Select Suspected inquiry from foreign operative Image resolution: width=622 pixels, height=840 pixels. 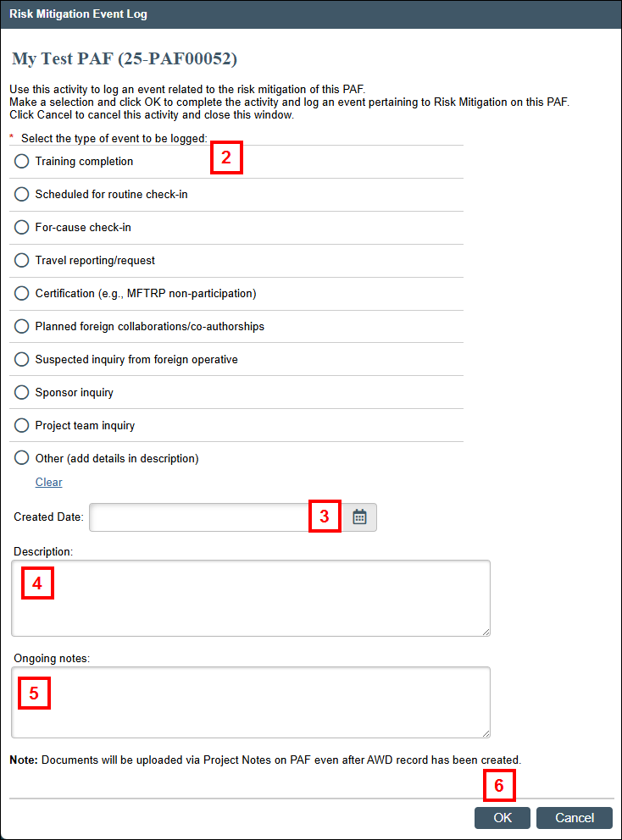coord(21,359)
